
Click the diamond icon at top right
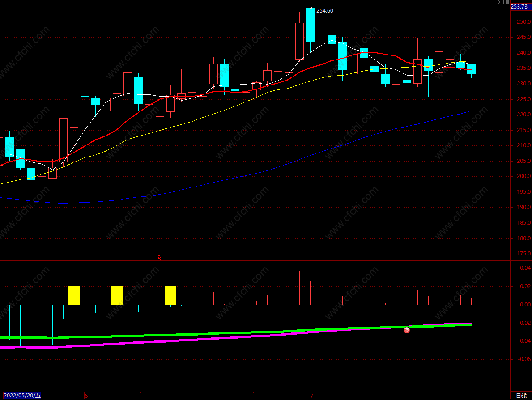point(498,2)
